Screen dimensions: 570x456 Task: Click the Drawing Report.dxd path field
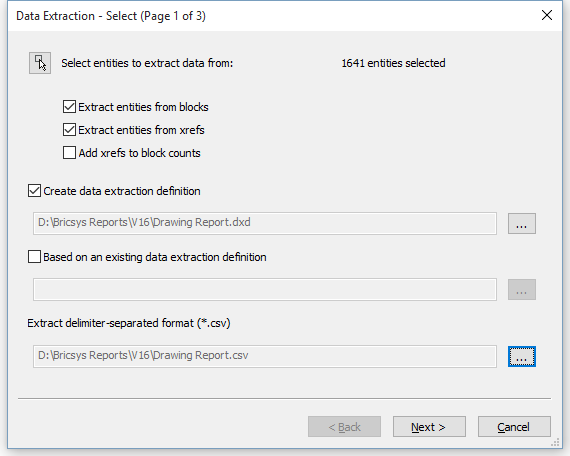(265, 223)
